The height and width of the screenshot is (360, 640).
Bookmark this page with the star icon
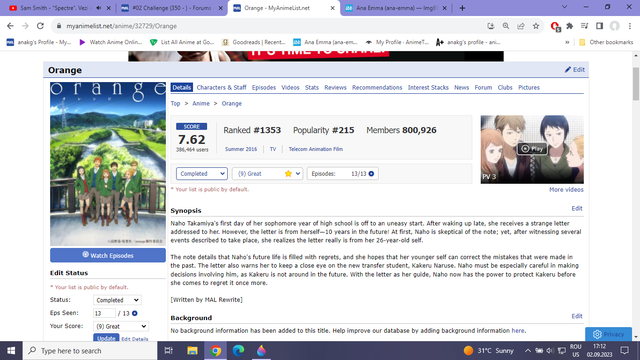[536, 26]
